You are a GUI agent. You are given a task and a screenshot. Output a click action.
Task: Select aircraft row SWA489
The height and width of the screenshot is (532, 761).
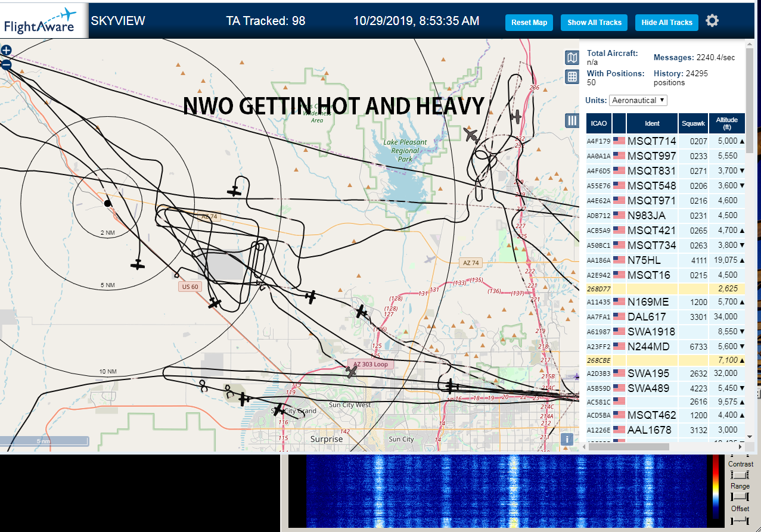coord(666,388)
